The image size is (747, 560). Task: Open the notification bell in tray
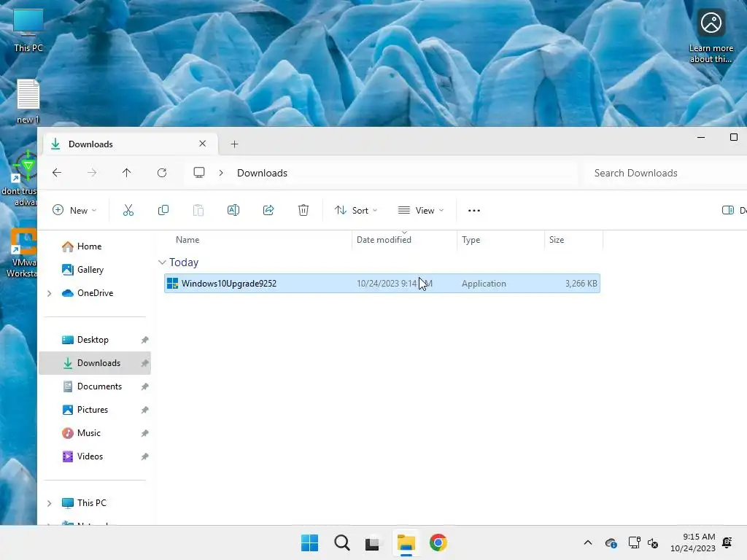tap(727, 542)
